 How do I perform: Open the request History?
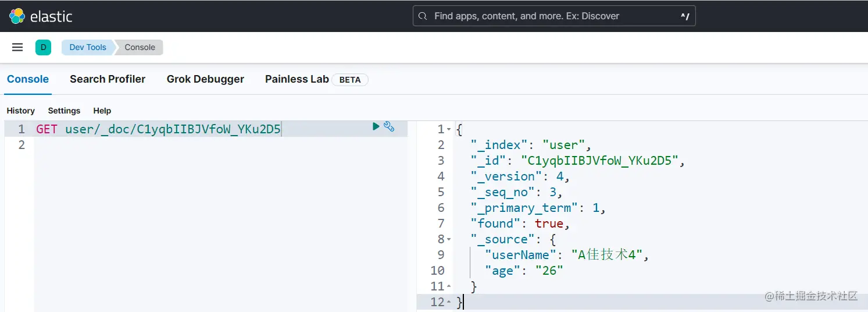pyautogui.click(x=21, y=111)
